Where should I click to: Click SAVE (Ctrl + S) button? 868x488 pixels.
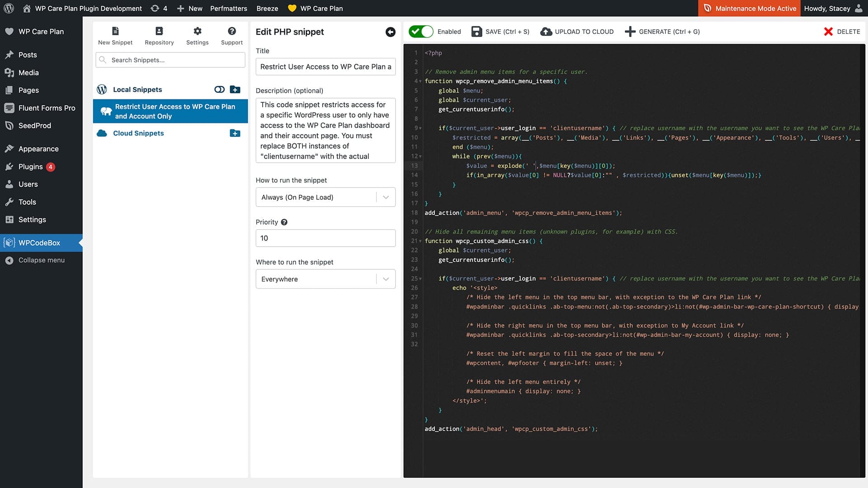pos(500,32)
